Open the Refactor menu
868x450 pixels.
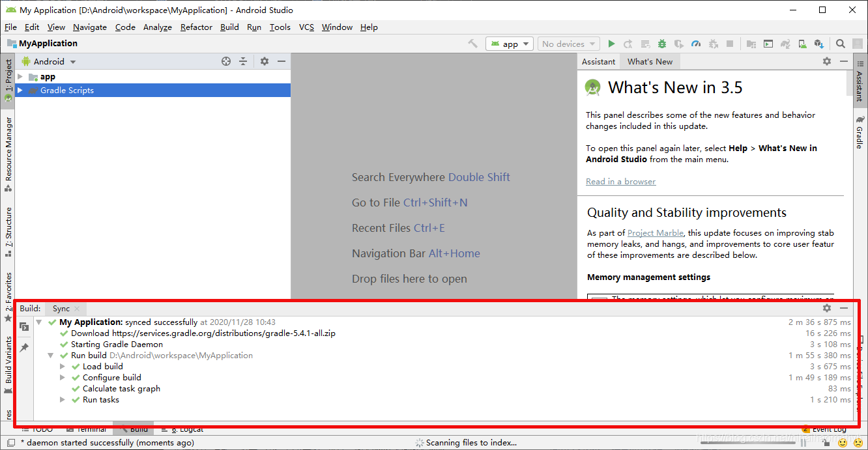tap(196, 27)
